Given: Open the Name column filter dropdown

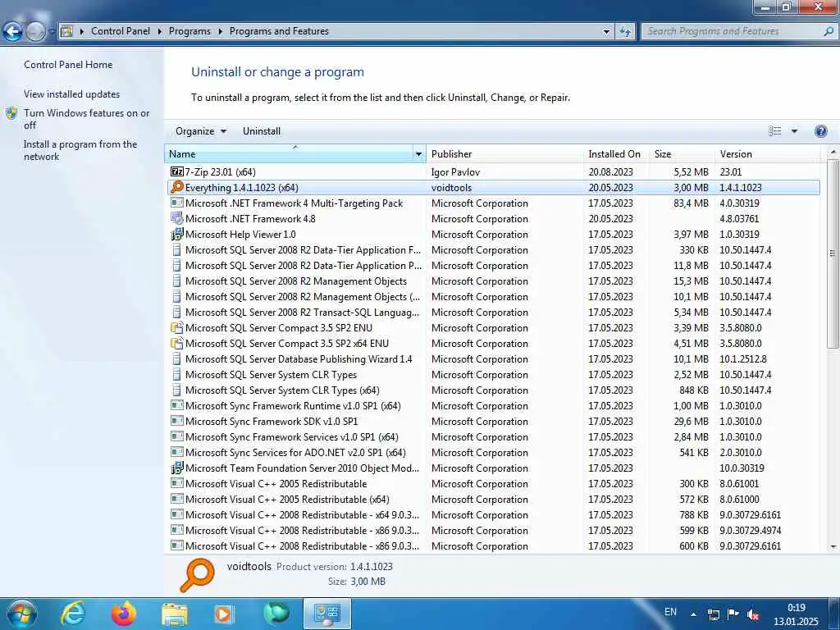Looking at the screenshot, I should click(x=418, y=154).
